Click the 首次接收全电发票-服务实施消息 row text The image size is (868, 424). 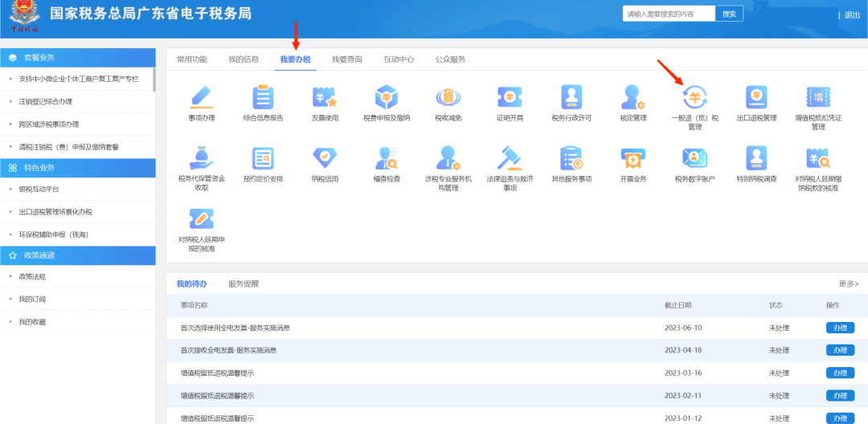[228, 350]
